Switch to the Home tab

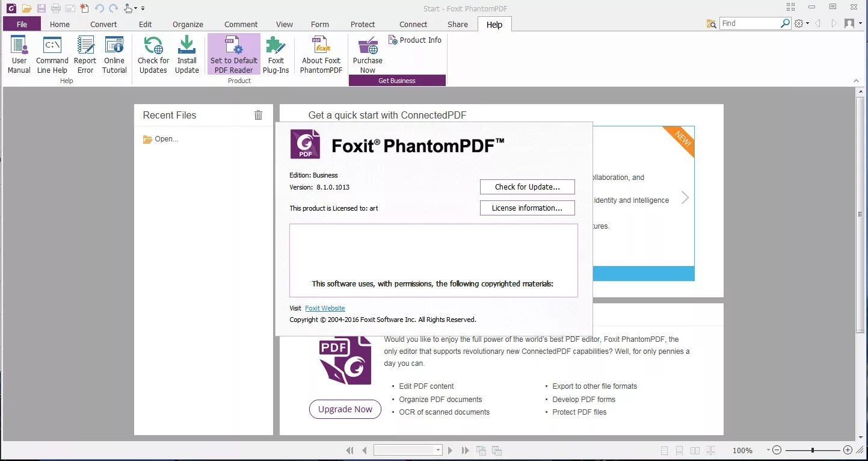[60, 24]
